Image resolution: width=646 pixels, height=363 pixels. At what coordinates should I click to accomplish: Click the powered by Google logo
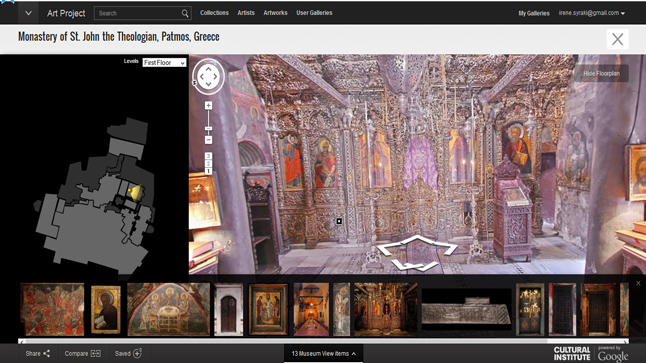click(613, 354)
